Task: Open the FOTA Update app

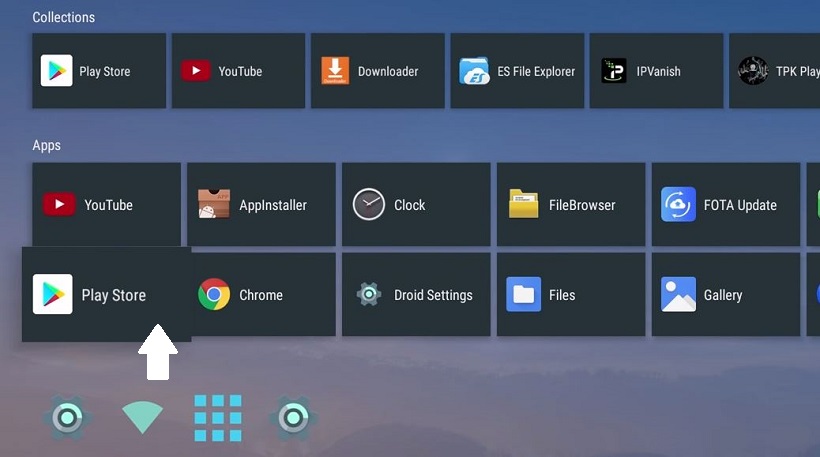Action: tap(726, 204)
